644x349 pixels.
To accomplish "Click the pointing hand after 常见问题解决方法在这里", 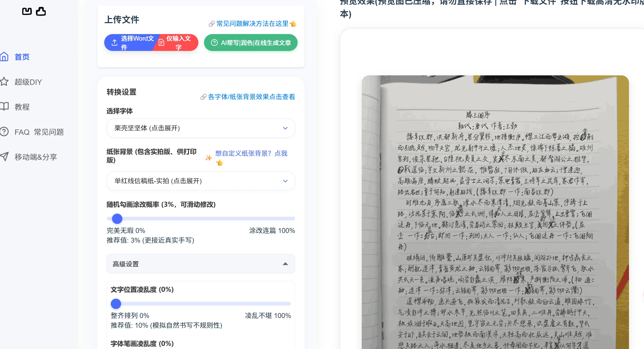I will pyautogui.click(x=293, y=24).
